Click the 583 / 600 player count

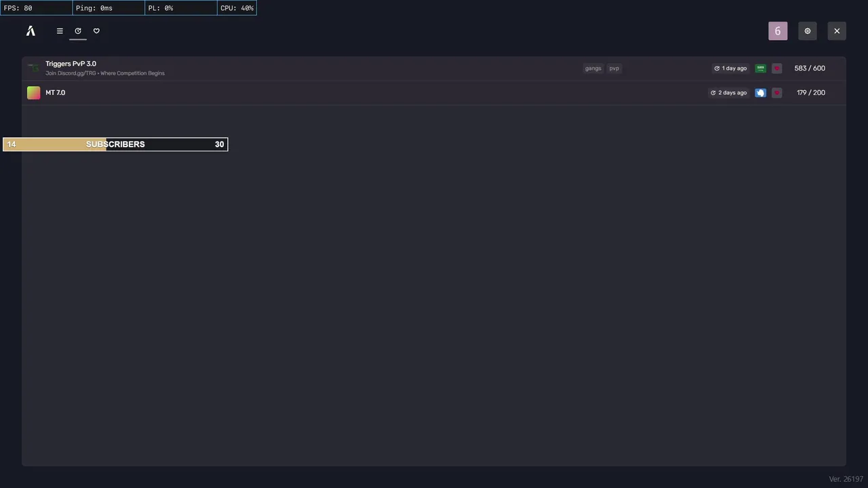pos(810,68)
